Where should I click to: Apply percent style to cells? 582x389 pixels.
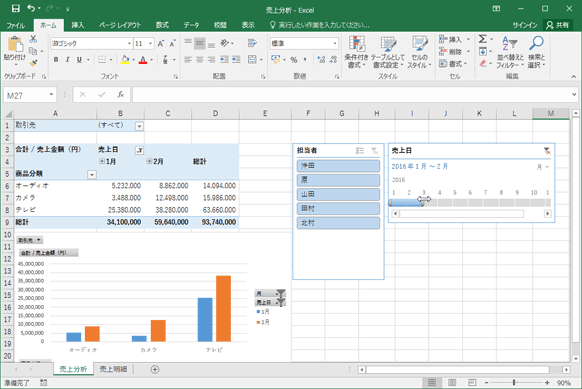pos(294,59)
